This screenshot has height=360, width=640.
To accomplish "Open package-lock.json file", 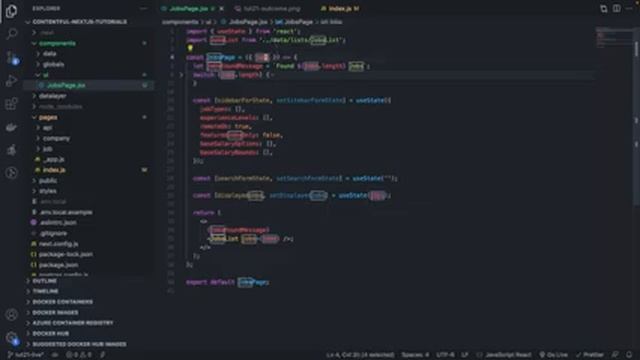I will (x=66, y=254).
